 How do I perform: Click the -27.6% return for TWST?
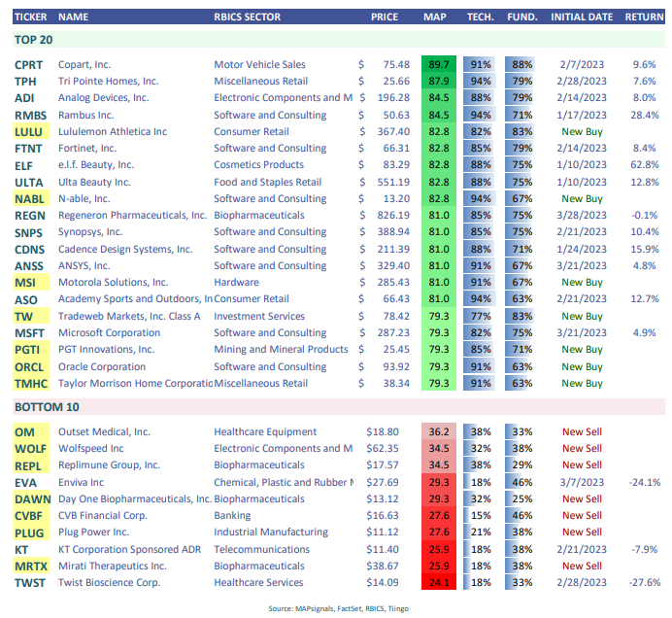click(644, 582)
